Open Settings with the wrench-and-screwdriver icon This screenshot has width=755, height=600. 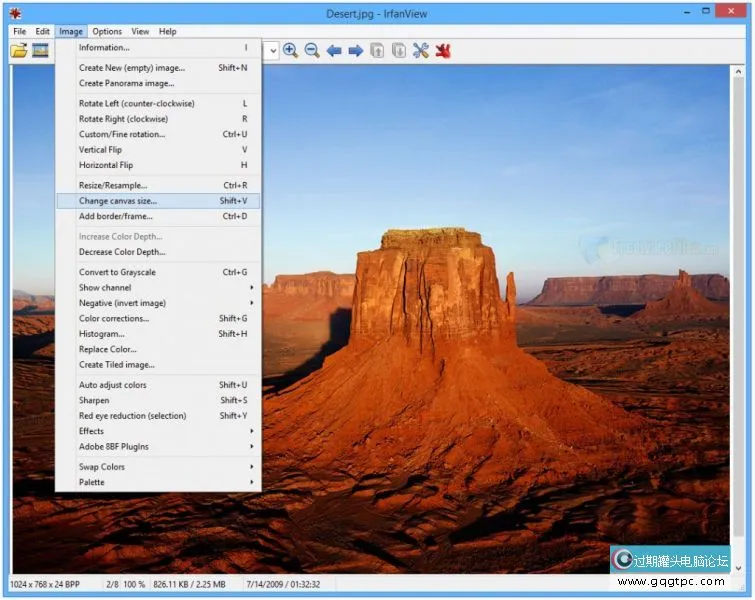(421, 50)
